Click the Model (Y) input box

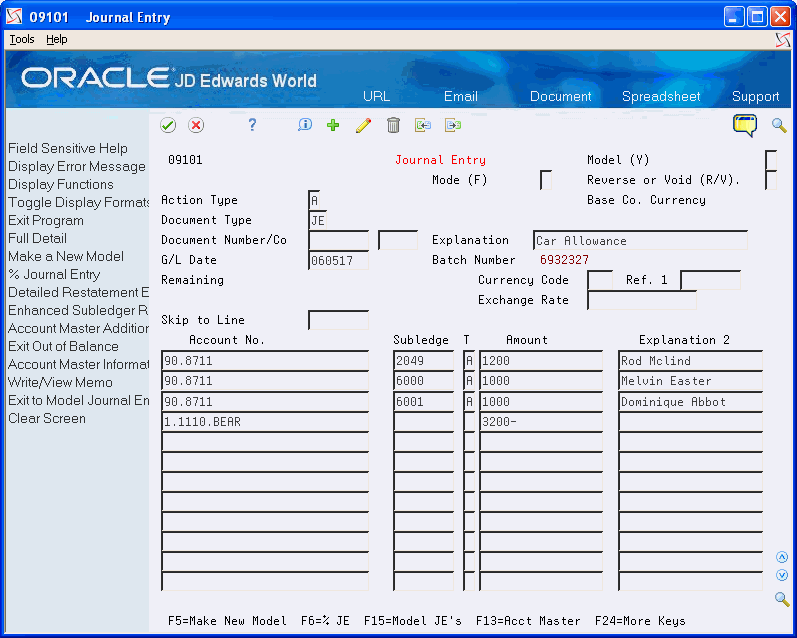click(771, 160)
